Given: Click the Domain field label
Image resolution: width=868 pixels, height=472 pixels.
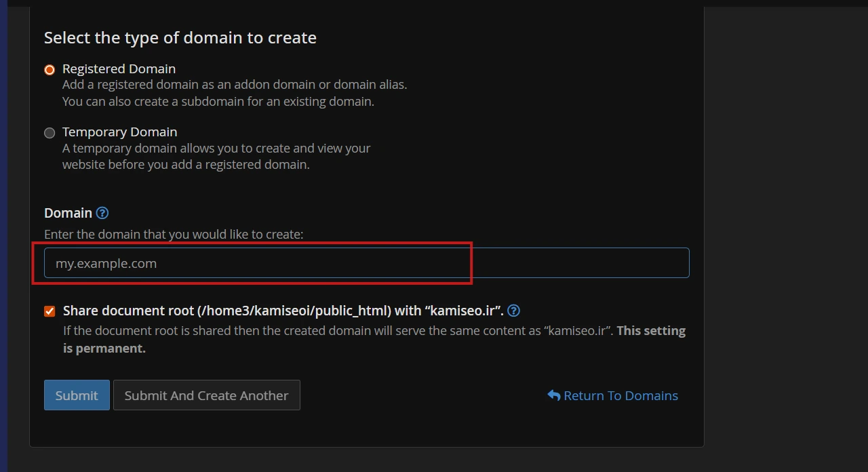Looking at the screenshot, I should point(68,213).
